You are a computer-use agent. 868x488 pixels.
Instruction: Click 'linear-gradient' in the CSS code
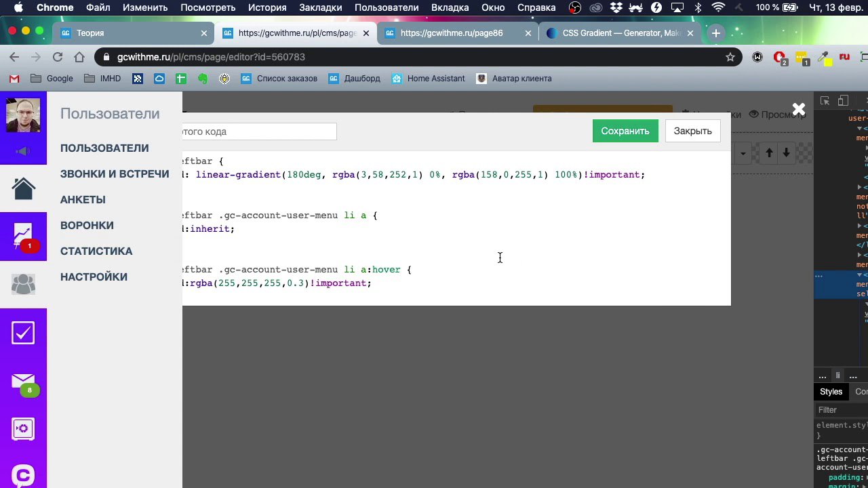(x=239, y=175)
